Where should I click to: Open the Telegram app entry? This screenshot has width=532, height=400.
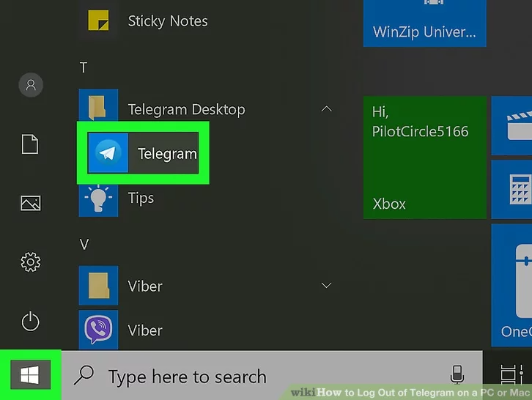pyautogui.click(x=143, y=153)
